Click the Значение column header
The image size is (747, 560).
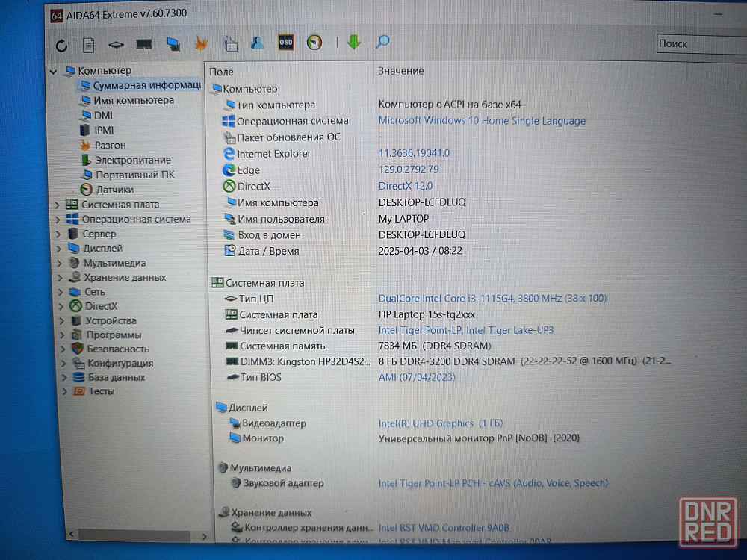(x=401, y=71)
